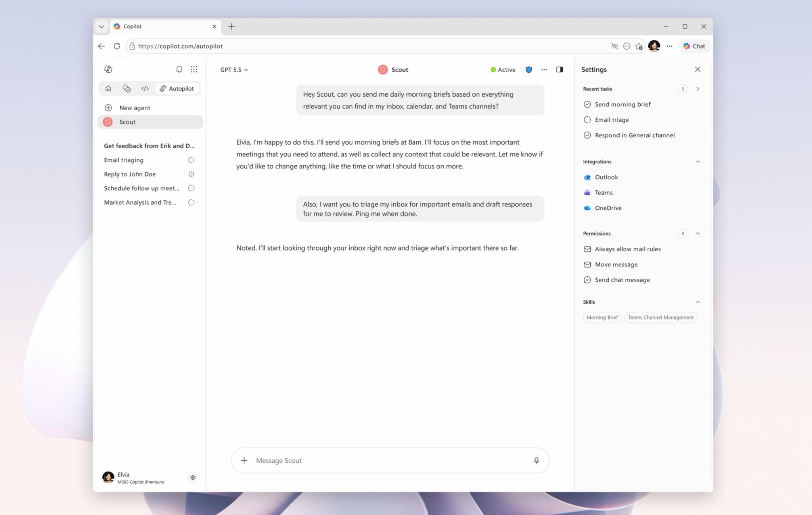Open the tab search dropdown arrow

101,27
